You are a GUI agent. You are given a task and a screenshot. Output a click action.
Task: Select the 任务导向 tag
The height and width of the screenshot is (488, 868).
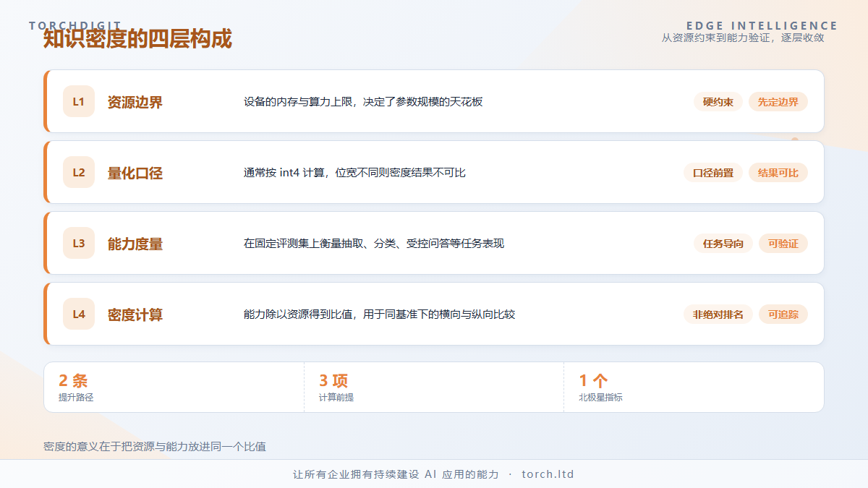pyautogui.click(x=723, y=244)
